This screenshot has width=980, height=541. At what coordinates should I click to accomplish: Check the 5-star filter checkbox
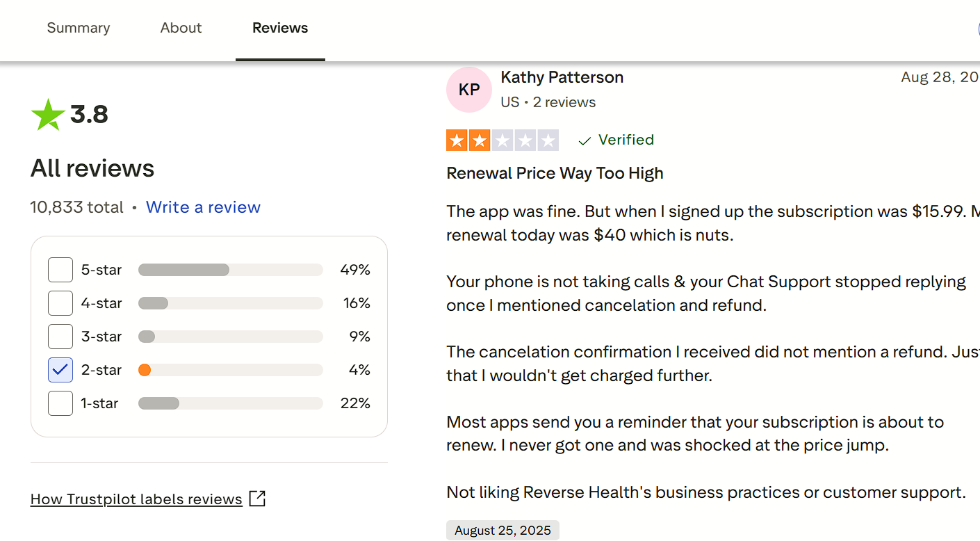60,270
